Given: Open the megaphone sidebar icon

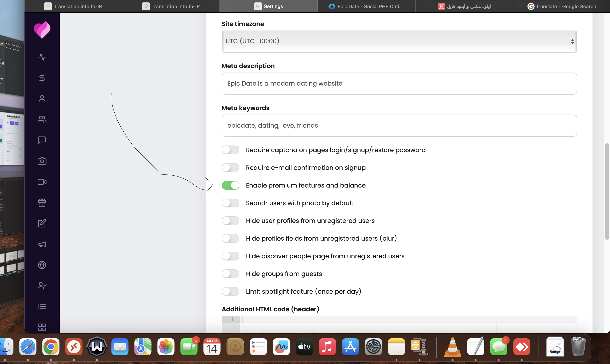Looking at the screenshot, I should click(x=42, y=244).
